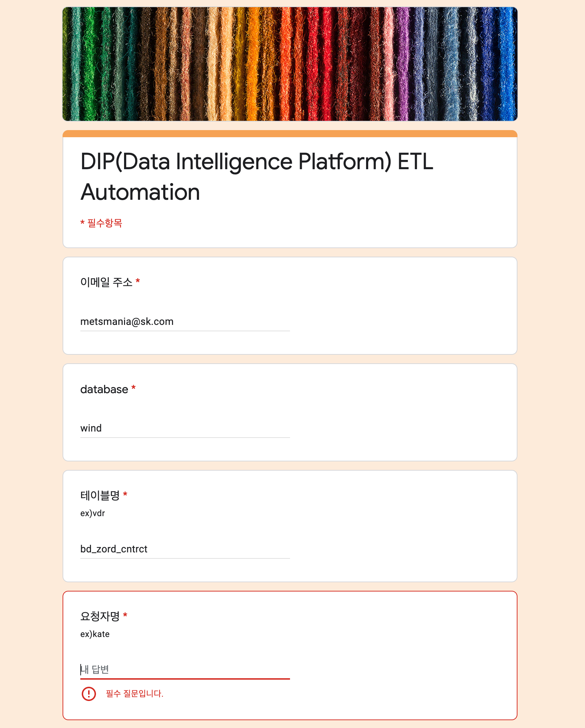Click the red asterisk beside 'database'

click(134, 388)
